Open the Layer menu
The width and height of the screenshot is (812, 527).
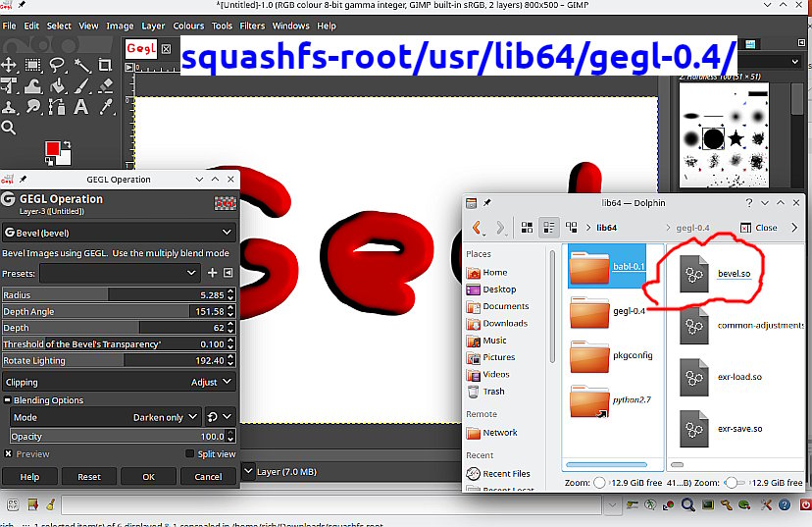click(153, 26)
